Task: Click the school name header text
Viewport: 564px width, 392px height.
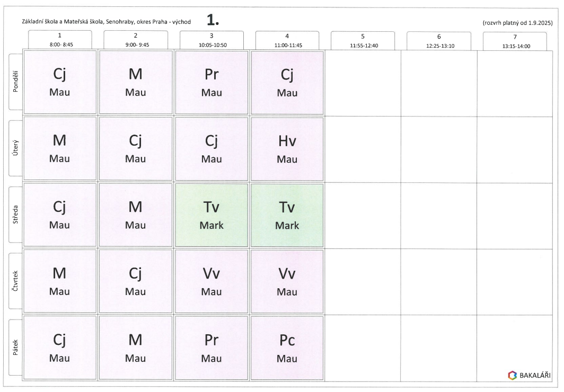Action: point(106,22)
